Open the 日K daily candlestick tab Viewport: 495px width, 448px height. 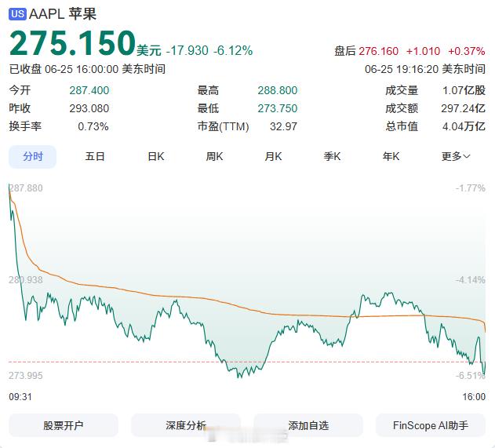(156, 157)
